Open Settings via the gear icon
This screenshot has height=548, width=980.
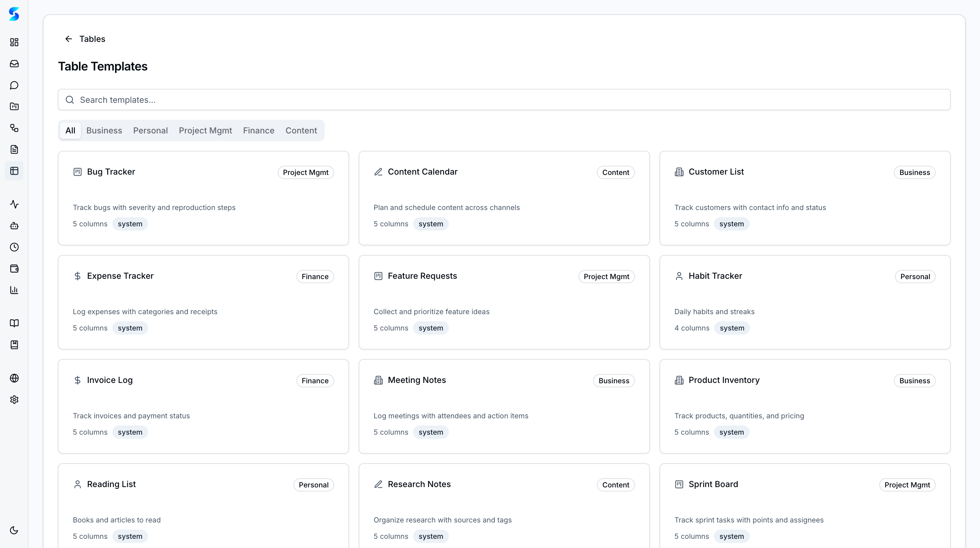pyautogui.click(x=14, y=399)
